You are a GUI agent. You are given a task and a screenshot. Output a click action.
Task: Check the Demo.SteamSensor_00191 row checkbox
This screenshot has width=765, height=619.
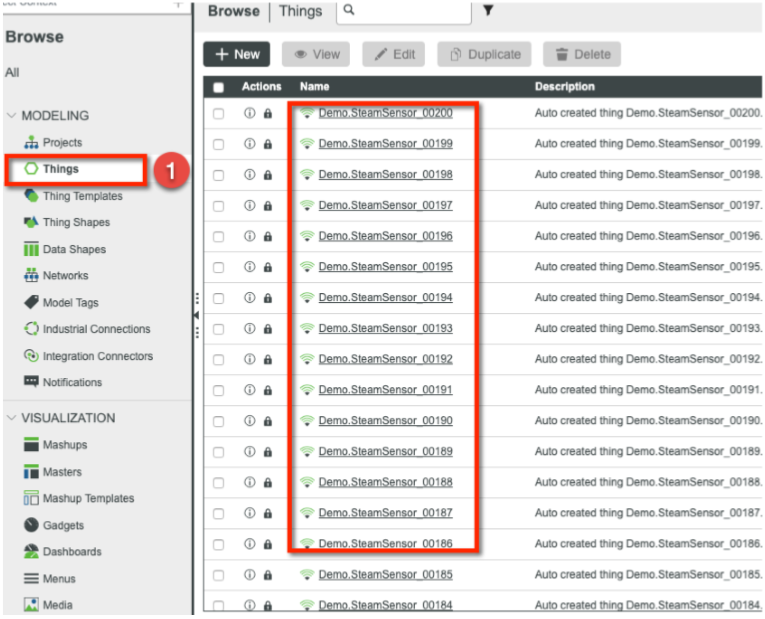(x=219, y=390)
